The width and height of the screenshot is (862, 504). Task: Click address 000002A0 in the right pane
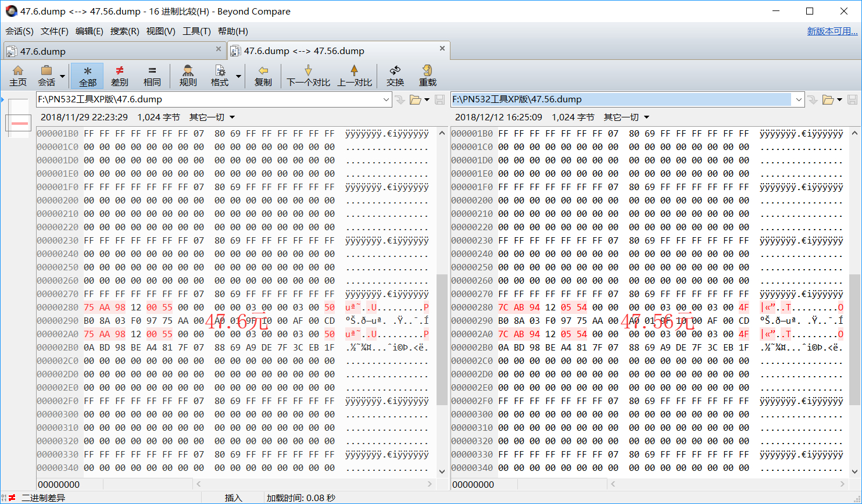(x=472, y=334)
